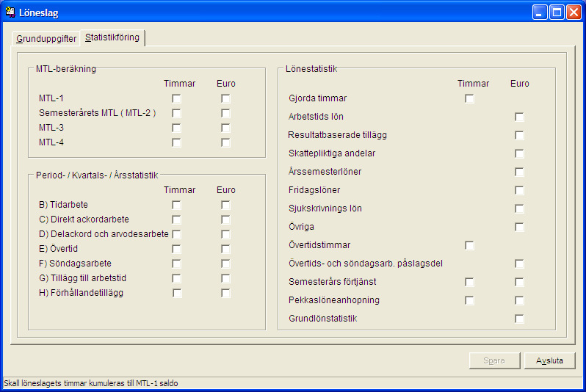Toggle G) Tillägg till arbetstid Euro checkbox
This screenshot has width=586, height=392.
pyautogui.click(x=225, y=278)
